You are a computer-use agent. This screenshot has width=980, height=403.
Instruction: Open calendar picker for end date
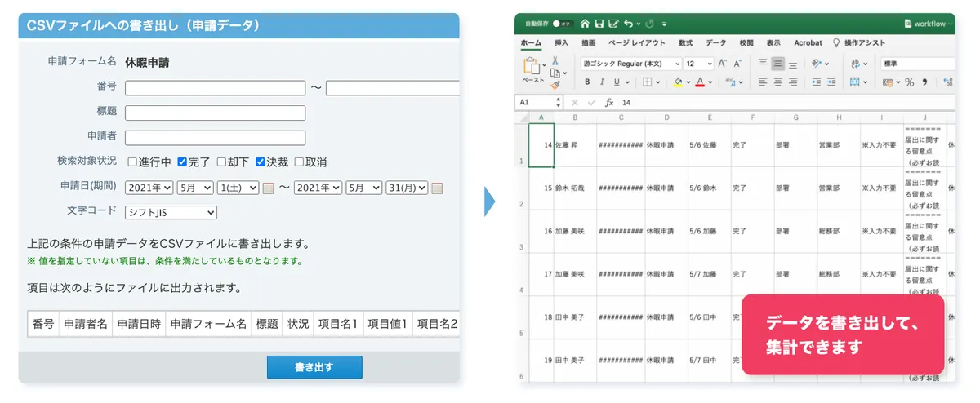[x=437, y=188]
